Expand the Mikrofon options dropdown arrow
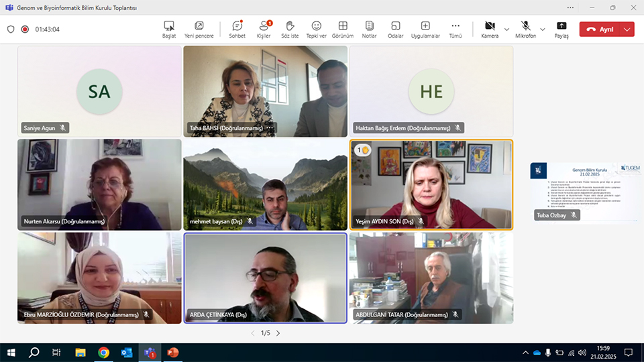Screen dimensions: 644x362 (x=542, y=29)
